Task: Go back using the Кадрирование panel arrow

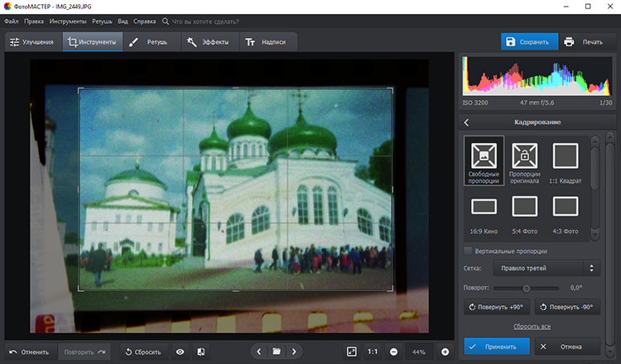Action: tap(466, 122)
